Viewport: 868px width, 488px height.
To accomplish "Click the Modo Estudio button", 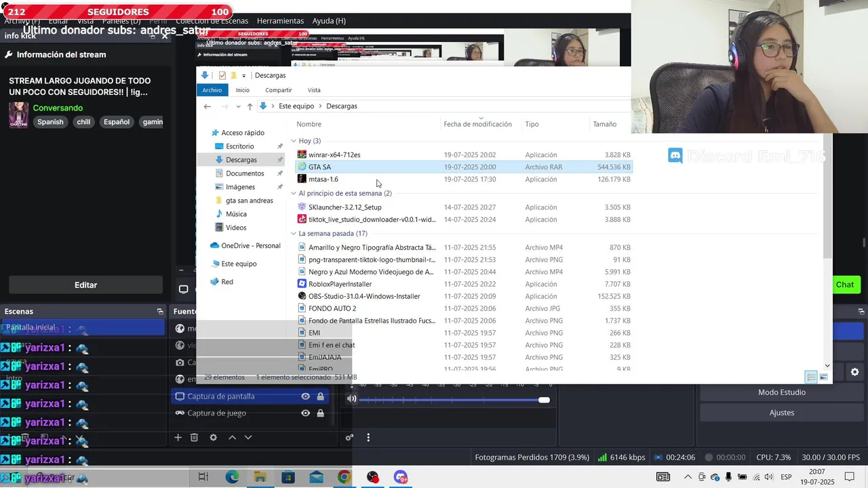I will pyautogui.click(x=782, y=392).
